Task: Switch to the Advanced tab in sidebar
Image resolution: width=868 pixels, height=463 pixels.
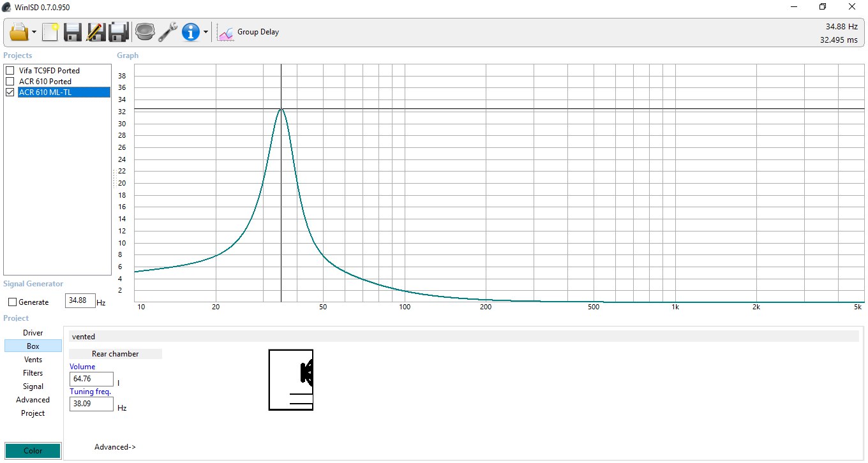Action: pos(33,400)
